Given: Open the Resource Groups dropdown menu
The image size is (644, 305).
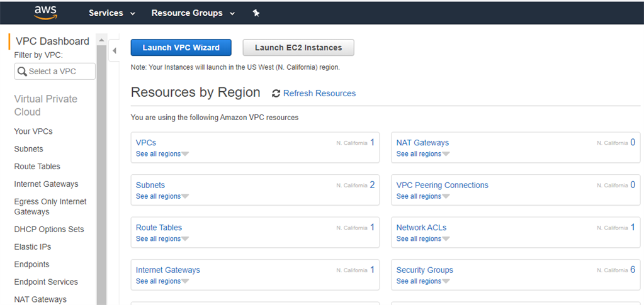Looking at the screenshot, I should point(193,13).
